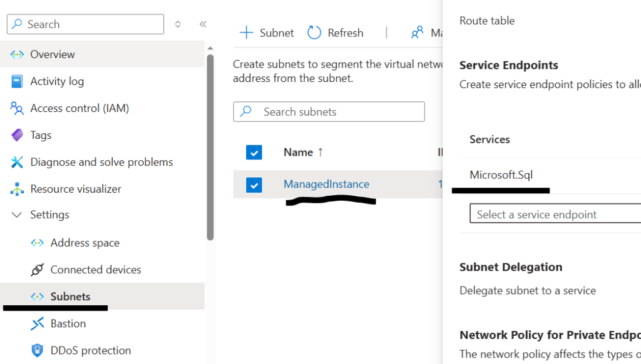Click the Bastion icon
The image size is (641, 364).
[37, 323]
